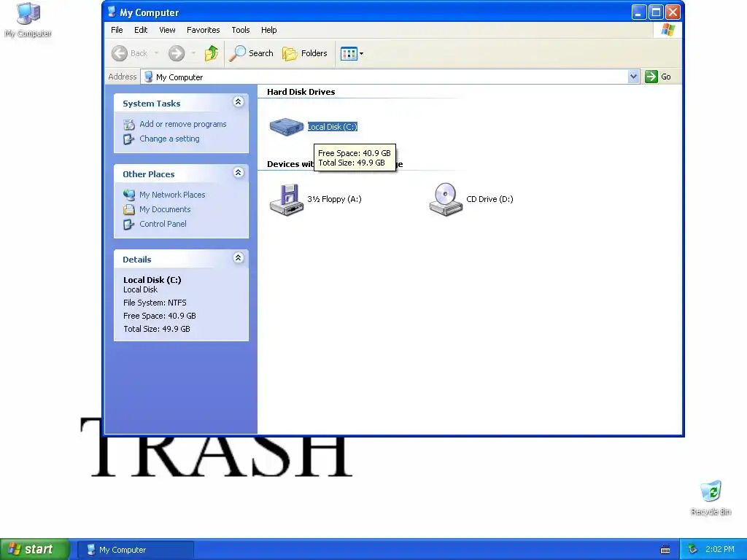
Task: Click the 2:02 PM clock
Action: pyautogui.click(x=720, y=550)
